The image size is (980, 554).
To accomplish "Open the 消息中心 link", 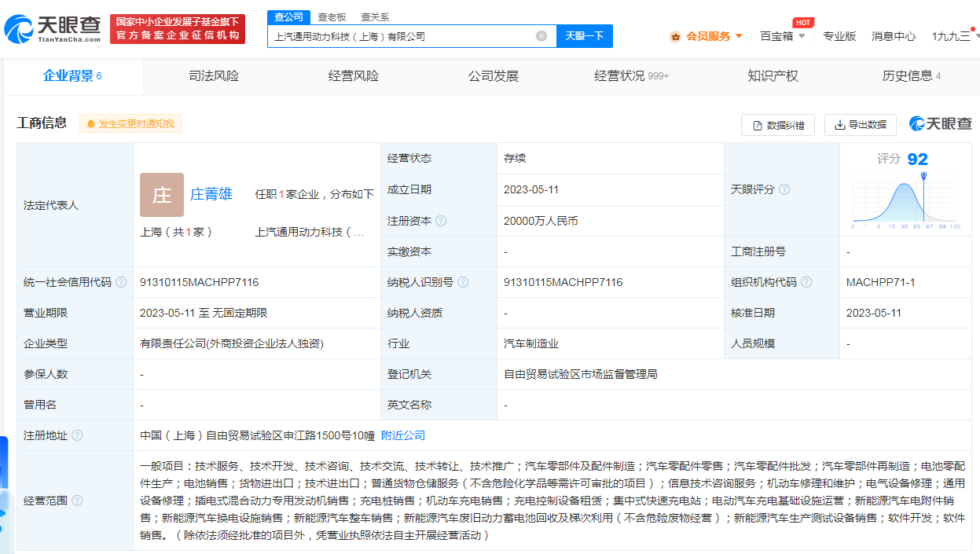I will coord(894,36).
